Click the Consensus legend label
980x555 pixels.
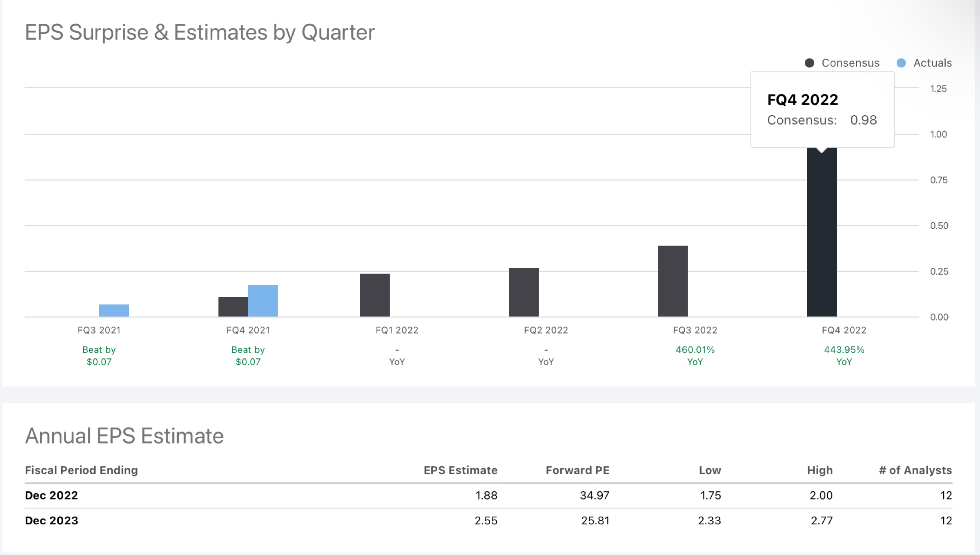tap(850, 63)
